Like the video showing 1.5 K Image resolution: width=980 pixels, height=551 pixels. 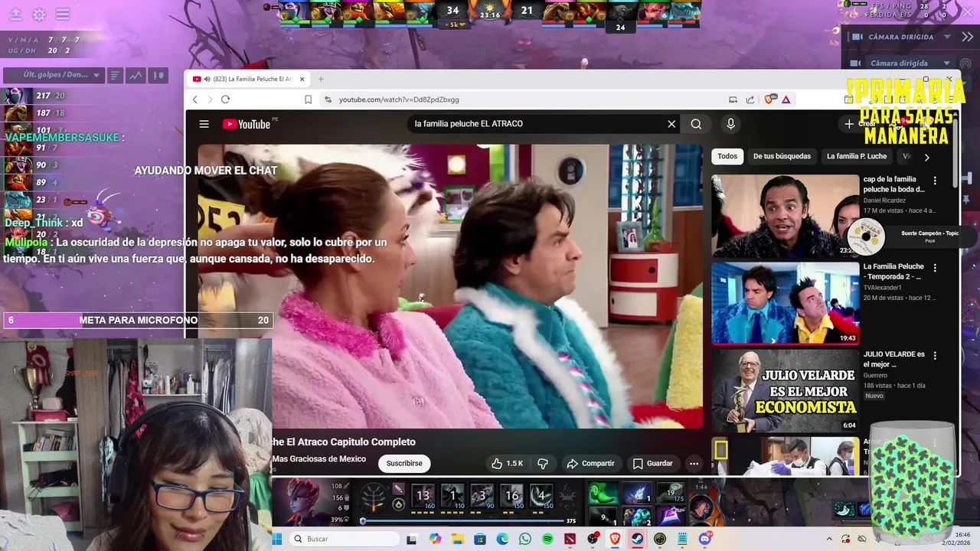coord(507,463)
